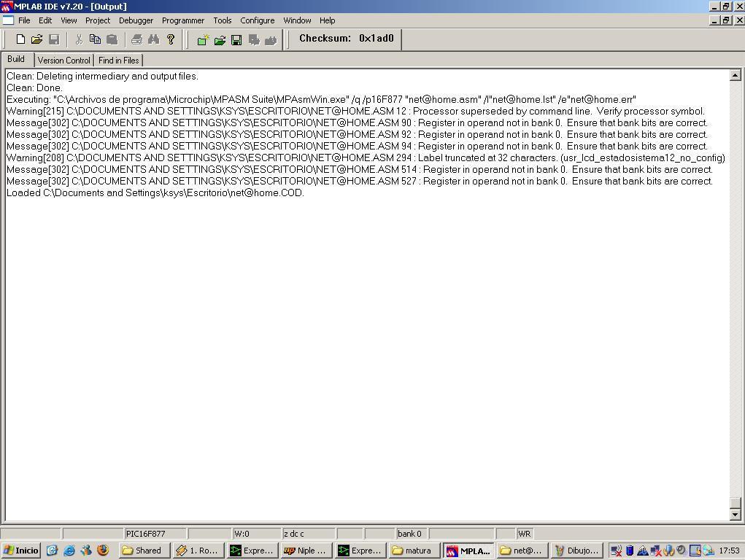Click the system tray clock showing 17:53
Screen dimensions: 745x560
click(x=730, y=551)
